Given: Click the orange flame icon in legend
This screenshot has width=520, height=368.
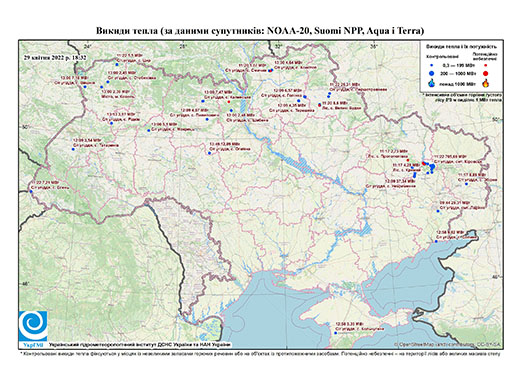Looking at the screenshot, I should (486, 83).
